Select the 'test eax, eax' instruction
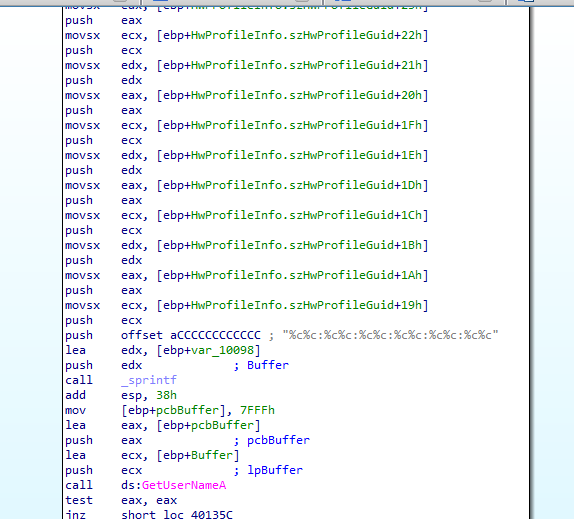This screenshot has width=574, height=519. [x=121, y=500]
